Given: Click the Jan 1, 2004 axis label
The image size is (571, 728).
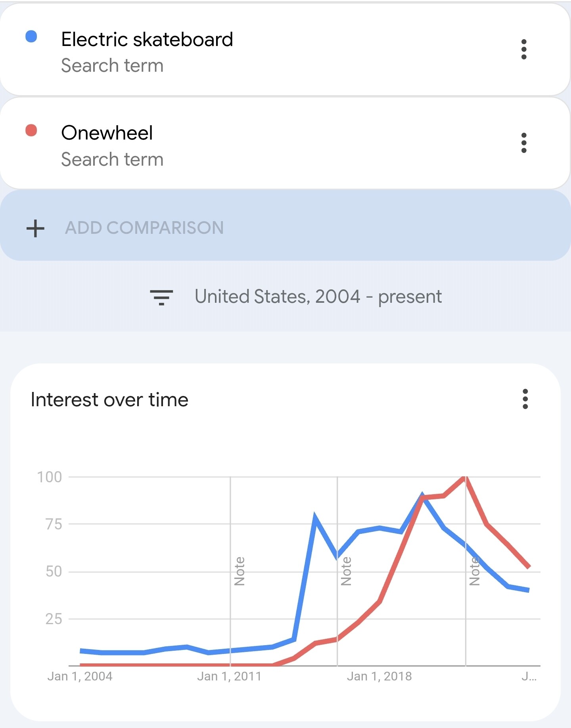Looking at the screenshot, I should (x=80, y=676).
